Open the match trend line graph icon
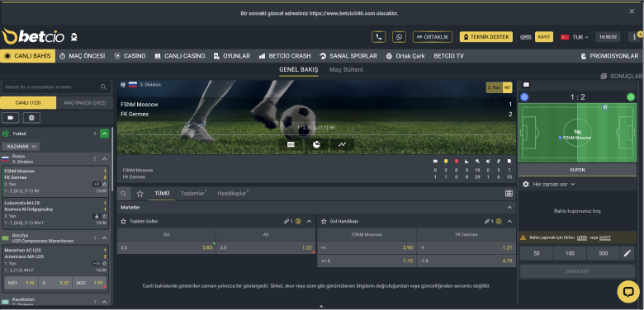 click(342, 144)
